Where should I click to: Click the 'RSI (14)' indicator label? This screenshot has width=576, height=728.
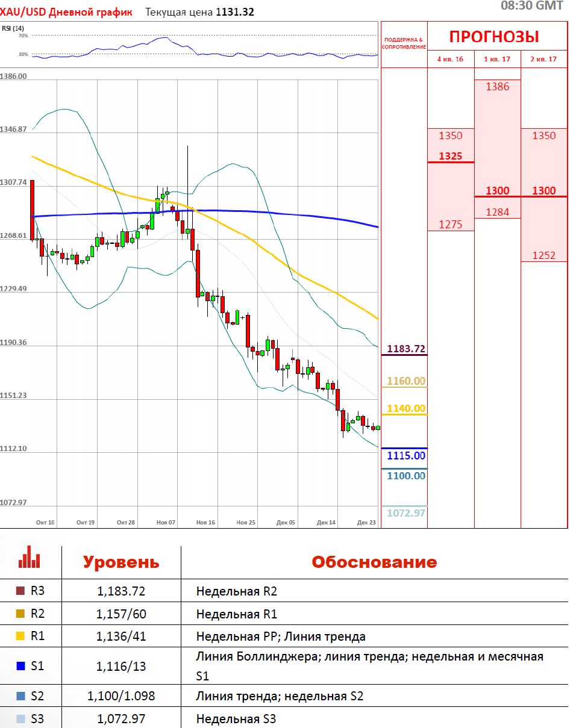pyautogui.click(x=13, y=28)
